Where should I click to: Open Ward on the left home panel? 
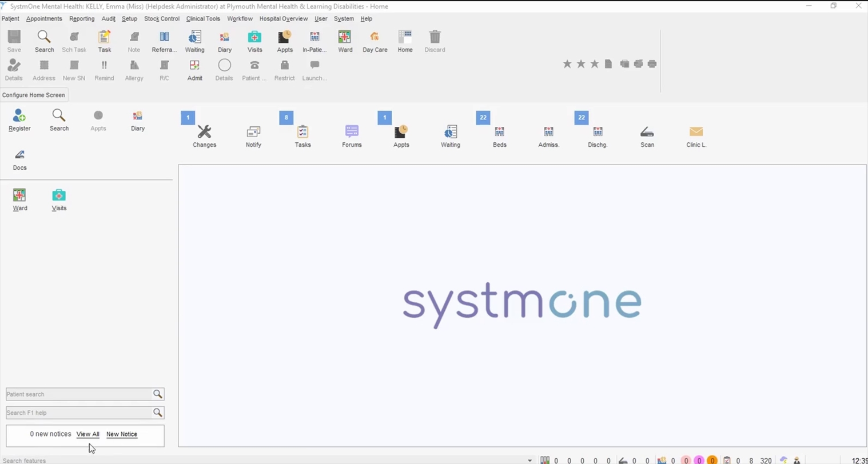tap(19, 200)
